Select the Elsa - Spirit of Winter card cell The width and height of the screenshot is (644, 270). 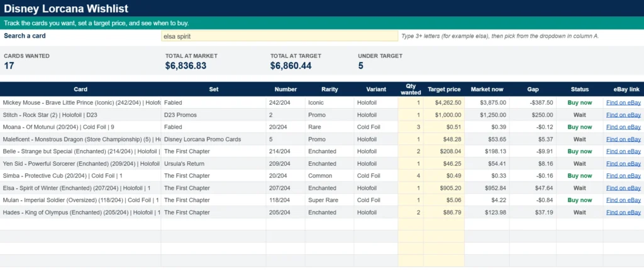(80, 188)
